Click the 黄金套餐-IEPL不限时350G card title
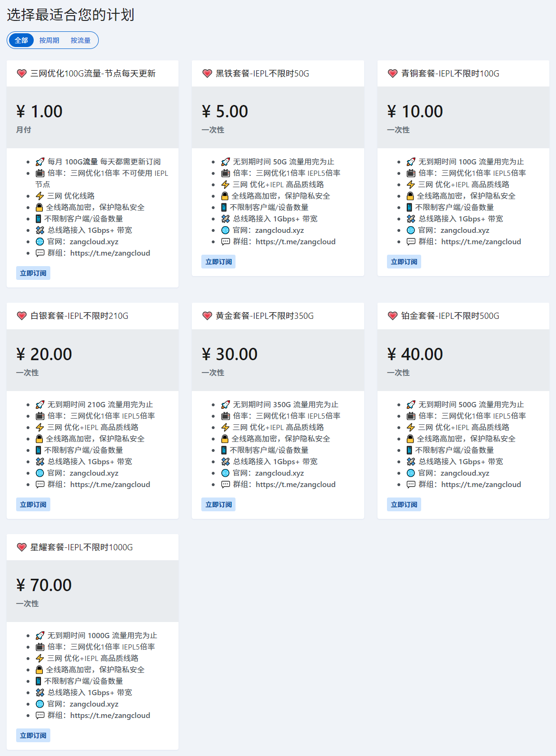 (x=264, y=316)
